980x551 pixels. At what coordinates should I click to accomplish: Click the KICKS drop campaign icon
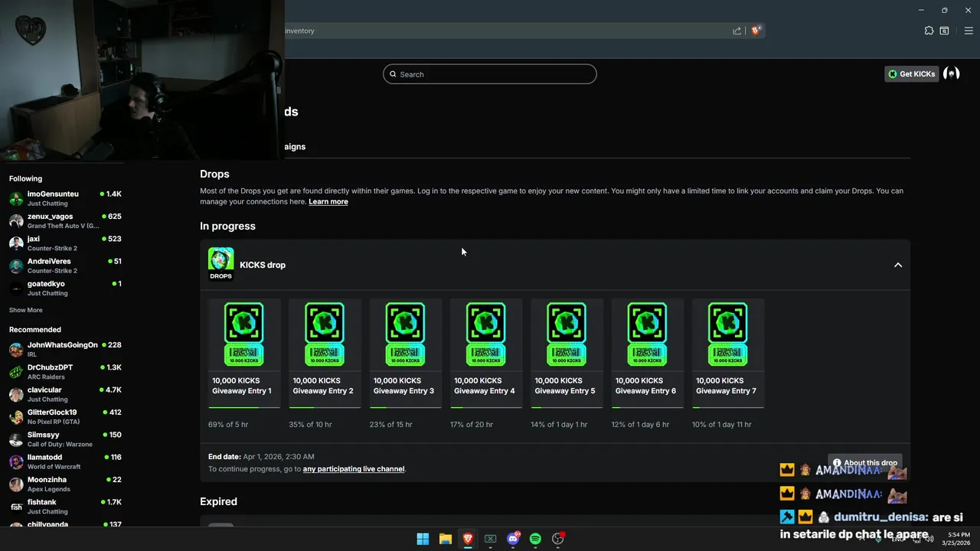[x=220, y=264]
